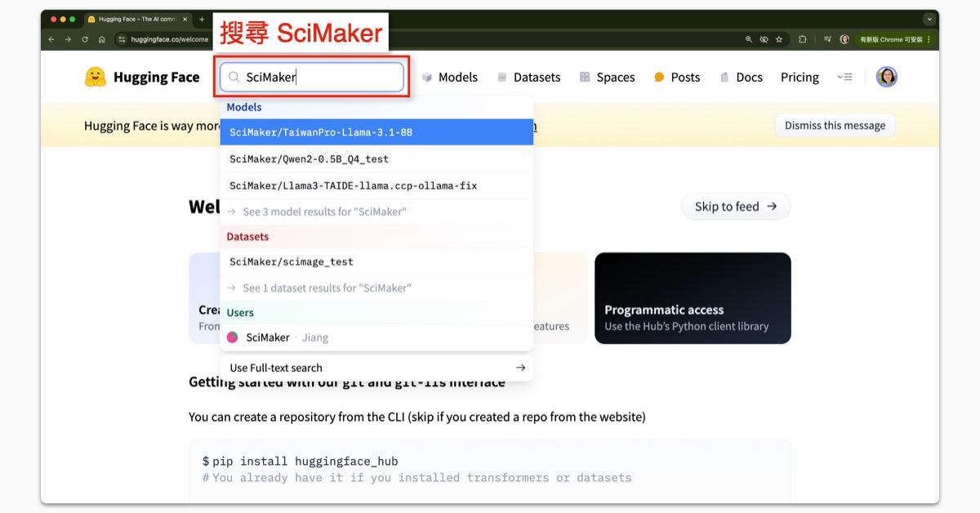The image size is (980, 513).
Task: Reload the page in Chrome
Action: [85, 39]
